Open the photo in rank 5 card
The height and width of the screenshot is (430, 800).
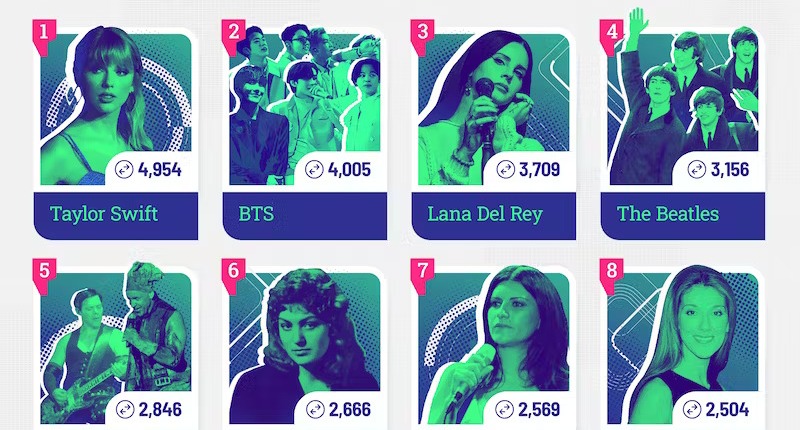click(110, 340)
